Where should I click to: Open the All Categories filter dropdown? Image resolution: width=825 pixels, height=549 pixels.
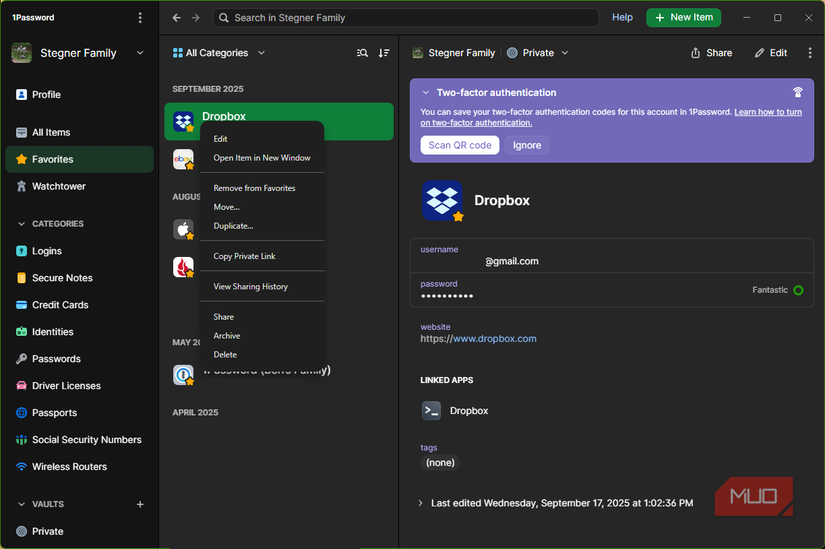point(219,53)
